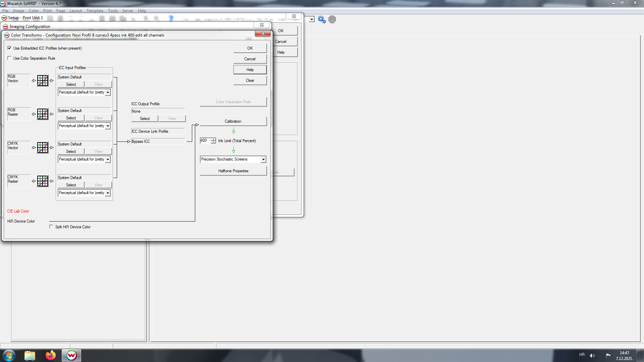Open CMYK Vector curve editor icon
This screenshot has width=644, height=362.
coord(43,147)
